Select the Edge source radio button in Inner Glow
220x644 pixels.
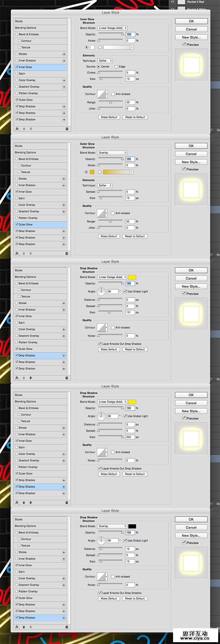[116, 67]
